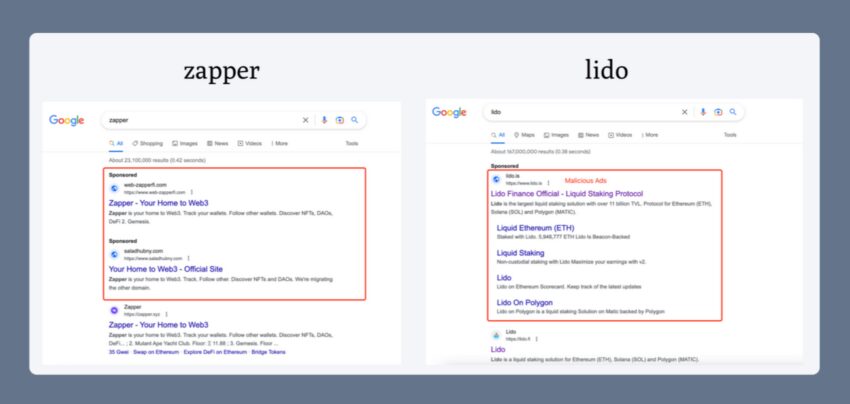Click the voice search icon in lido search

point(703,112)
